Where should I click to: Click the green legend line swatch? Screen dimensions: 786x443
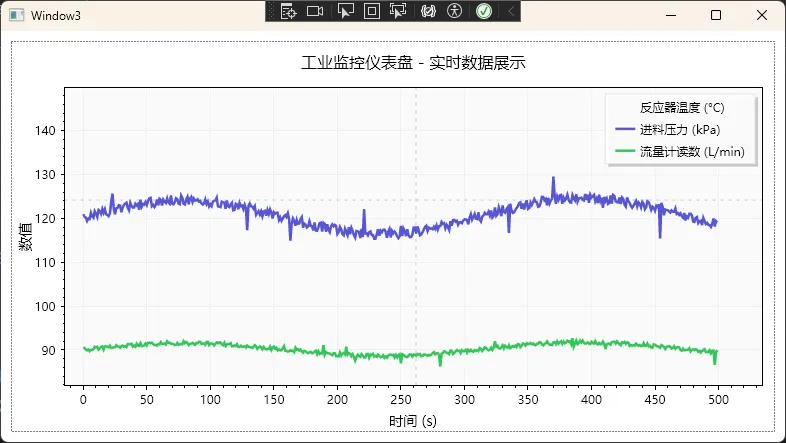(625, 151)
